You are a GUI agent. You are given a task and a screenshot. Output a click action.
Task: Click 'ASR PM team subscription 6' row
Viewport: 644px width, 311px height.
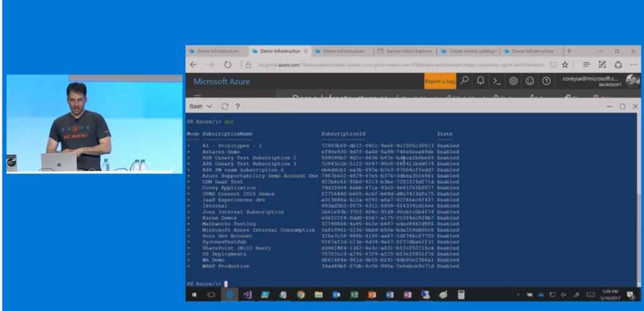click(323, 170)
